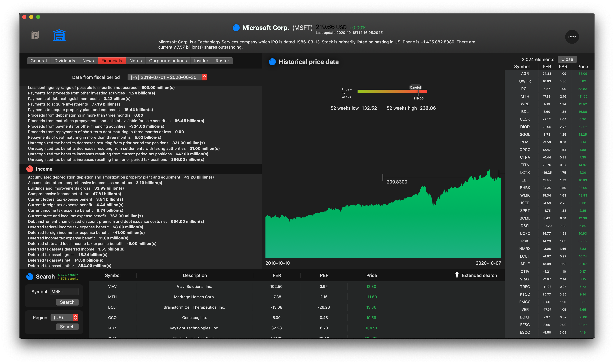Viewport: 614px width, 364px height.
Task: Select the GCO Genesco, Inc. row
Action: [x=296, y=317]
